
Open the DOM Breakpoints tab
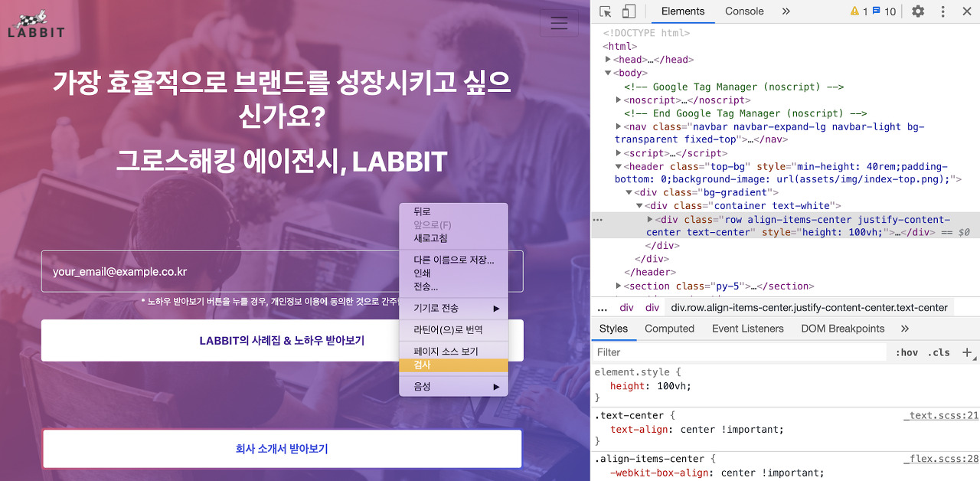(x=842, y=329)
